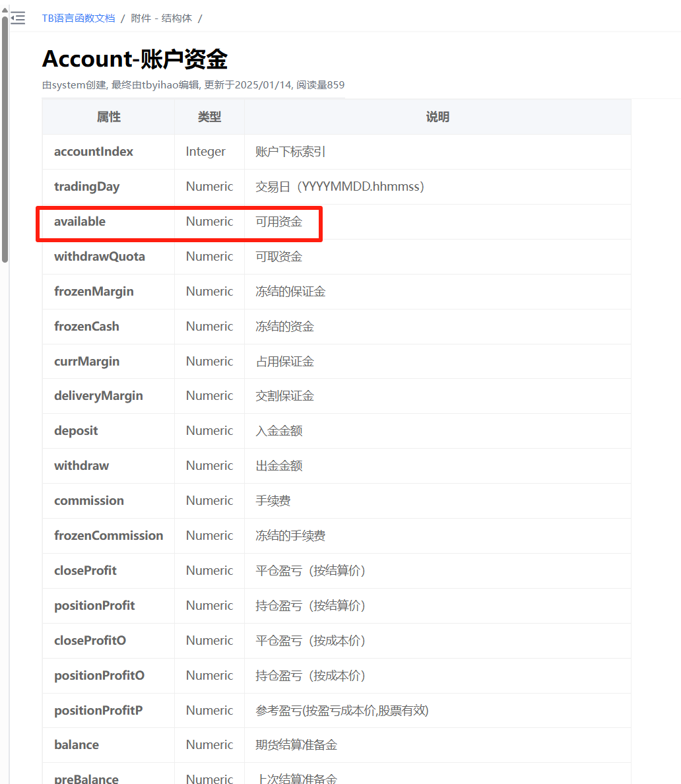
Task: Select 冻结的资金 description
Action: [x=284, y=327]
